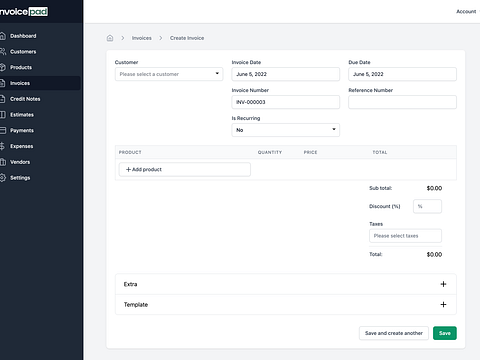Click the InvoicePad logo
This screenshot has height=360, width=480.
(24, 12)
